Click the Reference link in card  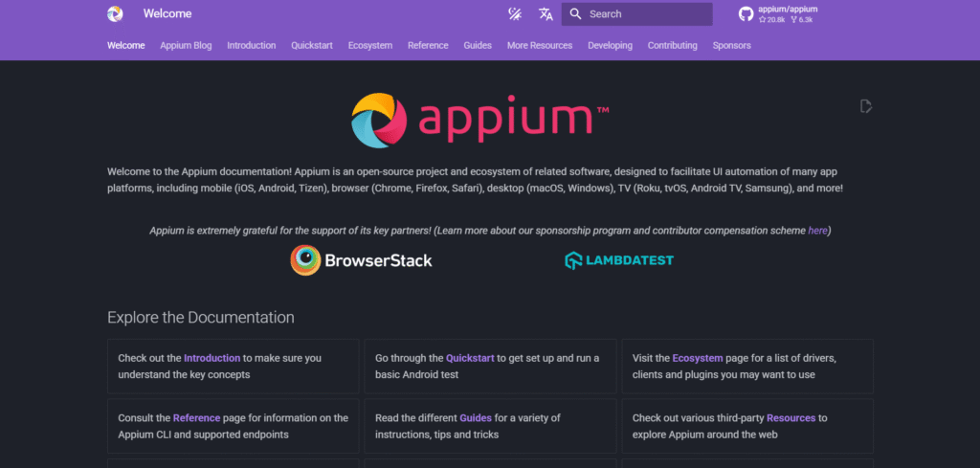197,418
